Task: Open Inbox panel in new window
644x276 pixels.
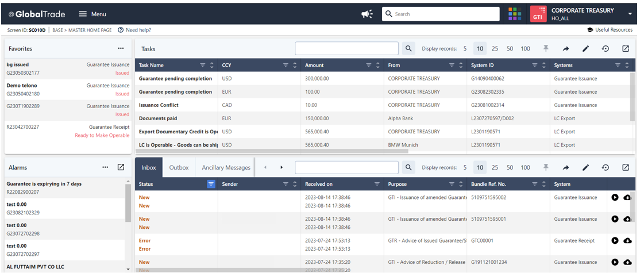Action: pyautogui.click(x=626, y=167)
